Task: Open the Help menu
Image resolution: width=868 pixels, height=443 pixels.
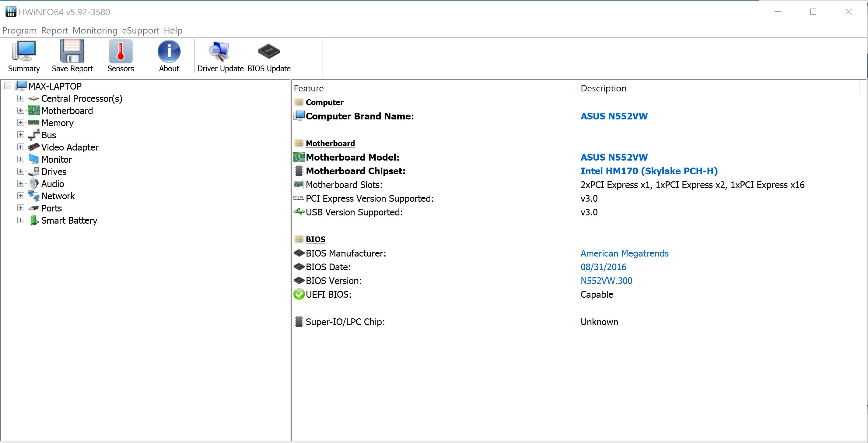Action: (x=173, y=30)
